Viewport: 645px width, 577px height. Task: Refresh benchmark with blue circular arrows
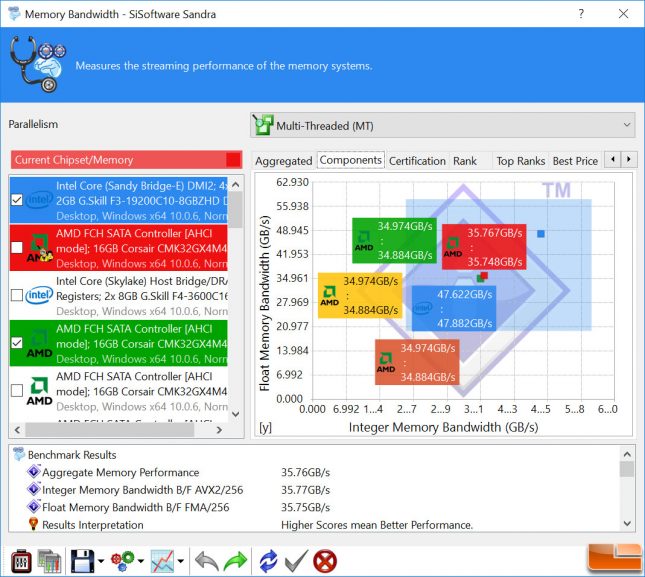(268, 561)
